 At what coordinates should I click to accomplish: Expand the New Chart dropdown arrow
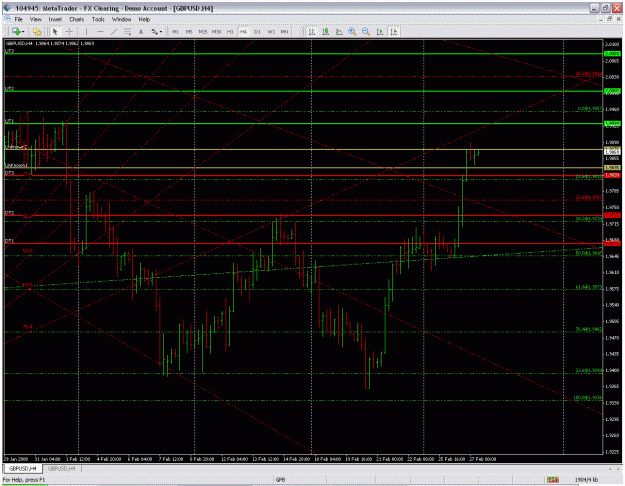tap(23, 32)
